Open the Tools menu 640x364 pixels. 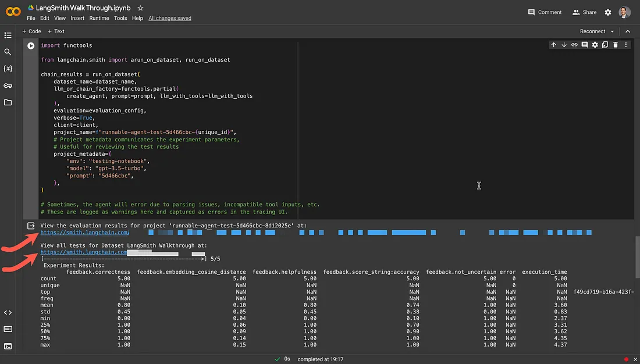click(120, 19)
